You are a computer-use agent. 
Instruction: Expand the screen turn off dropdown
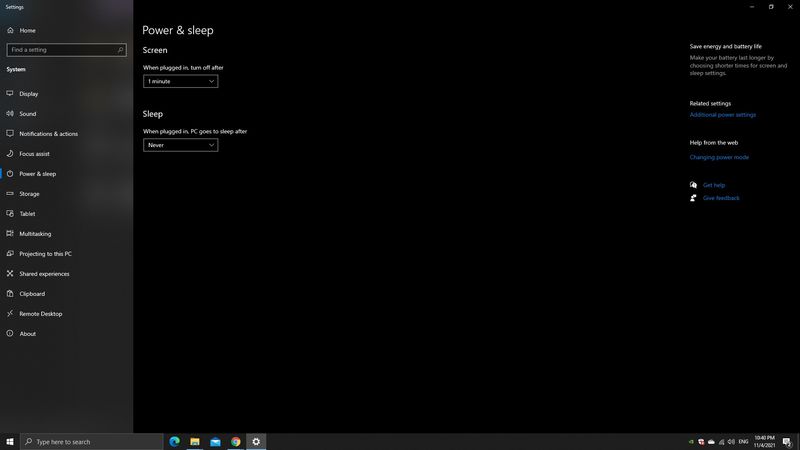pyautogui.click(x=181, y=81)
